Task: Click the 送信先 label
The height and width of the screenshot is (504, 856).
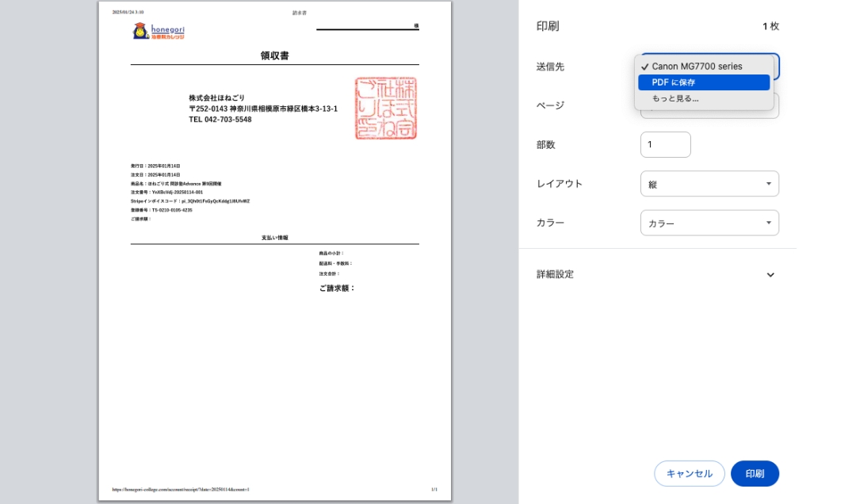Action: click(550, 67)
